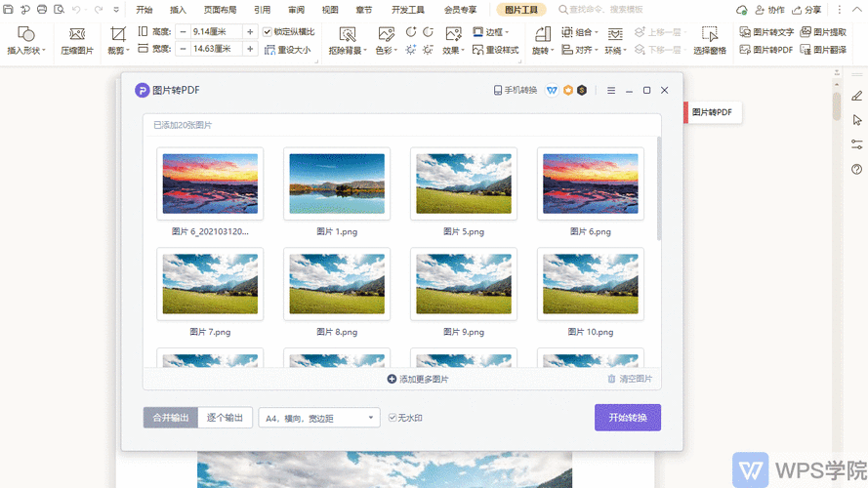Select the 裁剪 crop tool icon

(x=118, y=34)
